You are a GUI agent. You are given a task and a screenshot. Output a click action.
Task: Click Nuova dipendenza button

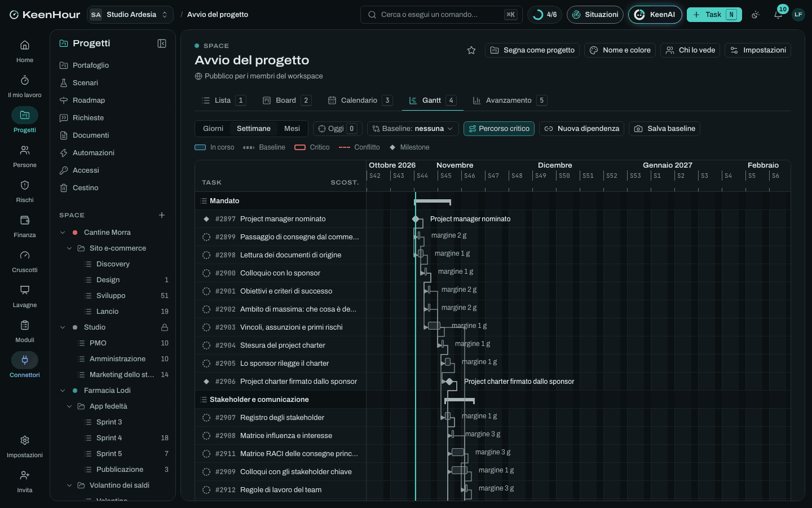tap(581, 129)
